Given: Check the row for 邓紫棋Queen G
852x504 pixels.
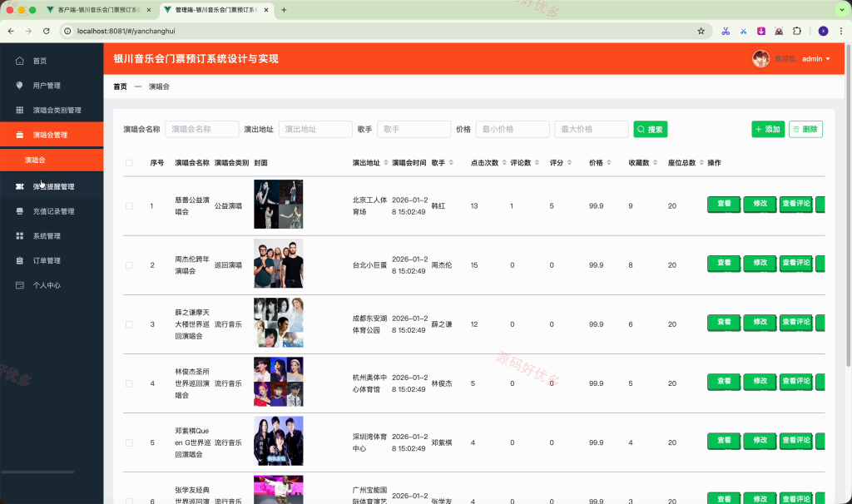Looking at the screenshot, I should click(129, 442).
